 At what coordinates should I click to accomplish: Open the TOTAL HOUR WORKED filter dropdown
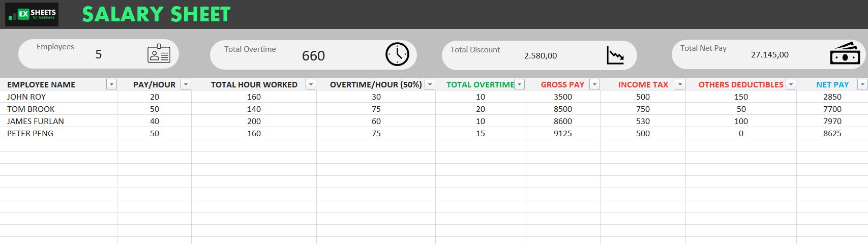(x=311, y=84)
